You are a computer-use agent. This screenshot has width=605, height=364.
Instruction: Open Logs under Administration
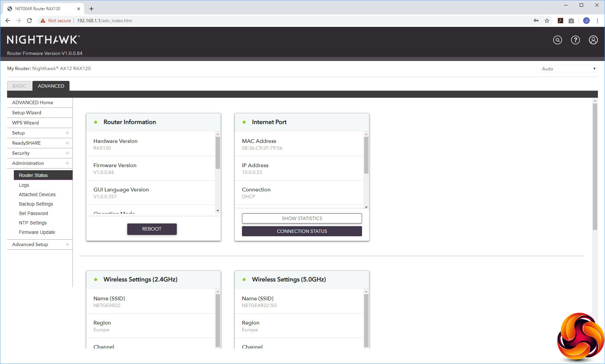coord(24,185)
